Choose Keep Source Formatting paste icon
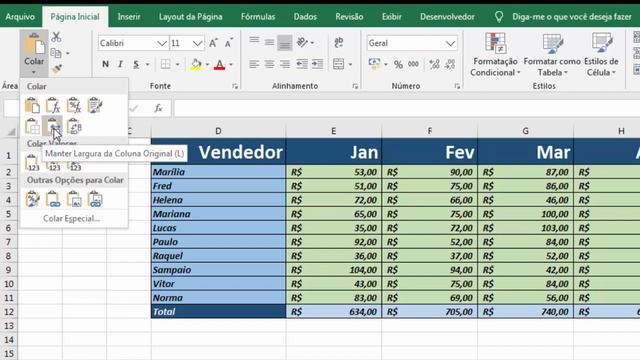Screen dimensions: 640x360 click(95, 106)
